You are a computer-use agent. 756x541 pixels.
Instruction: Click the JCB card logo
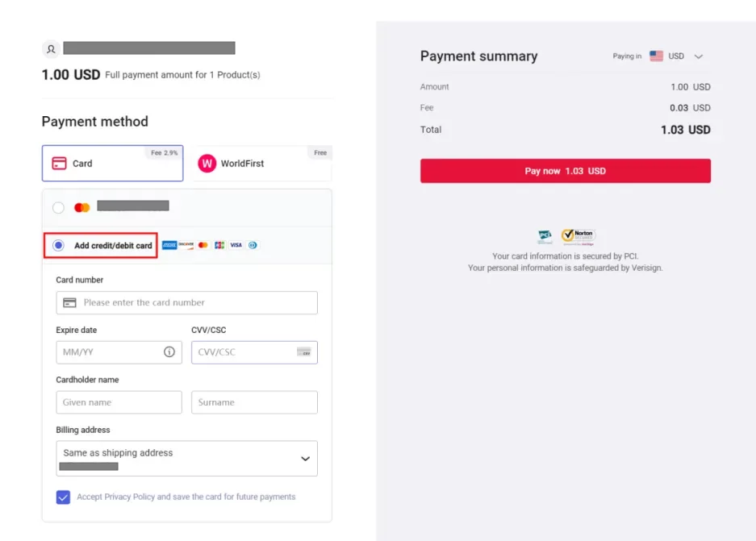(x=219, y=245)
